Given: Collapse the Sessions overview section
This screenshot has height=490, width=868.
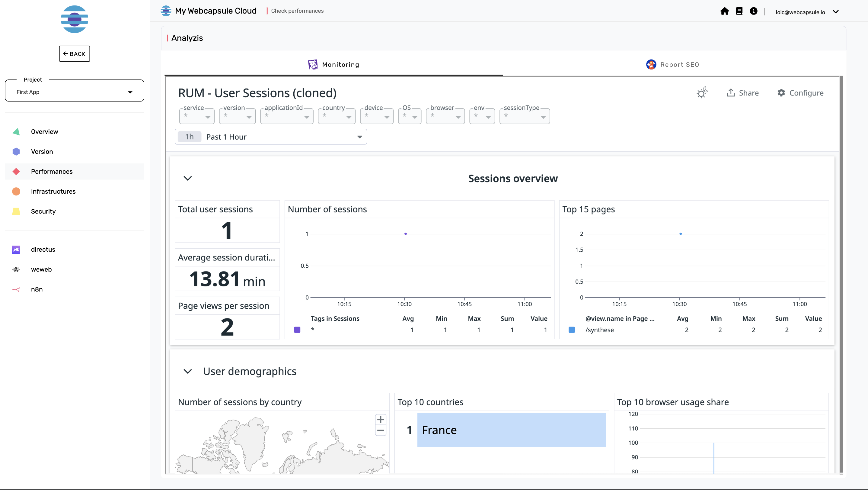Looking at the screenshot, I should coord(188,178).
